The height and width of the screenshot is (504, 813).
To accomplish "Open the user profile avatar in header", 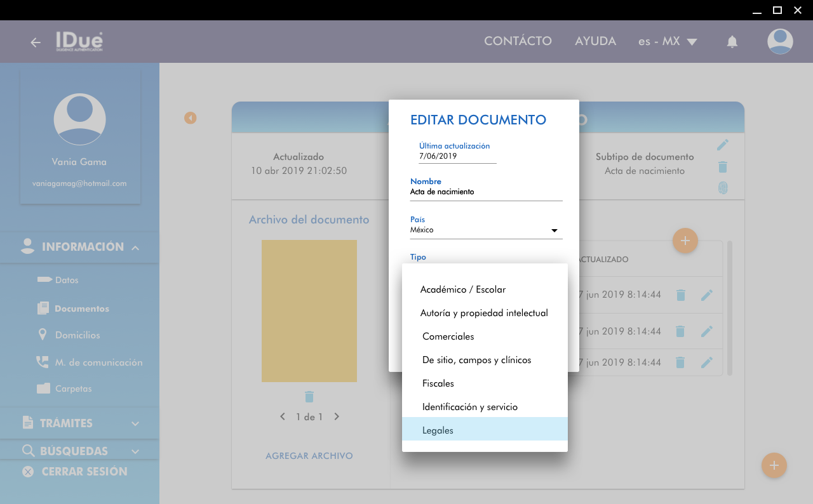I will 779,42.
